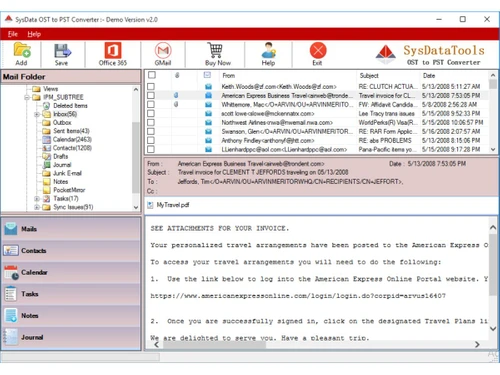Select the Junk E-mail folder

67,173
